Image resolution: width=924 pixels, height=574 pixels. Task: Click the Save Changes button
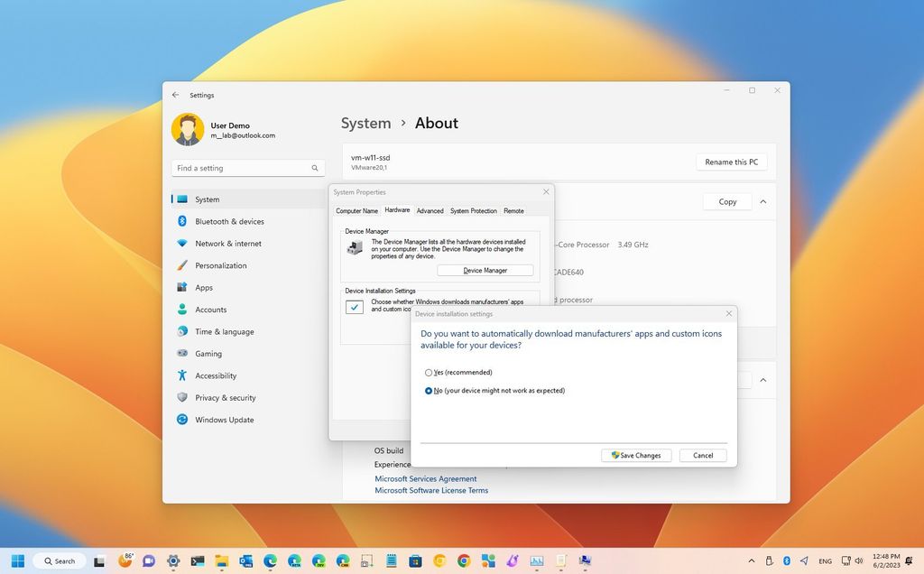pos(636,455)
